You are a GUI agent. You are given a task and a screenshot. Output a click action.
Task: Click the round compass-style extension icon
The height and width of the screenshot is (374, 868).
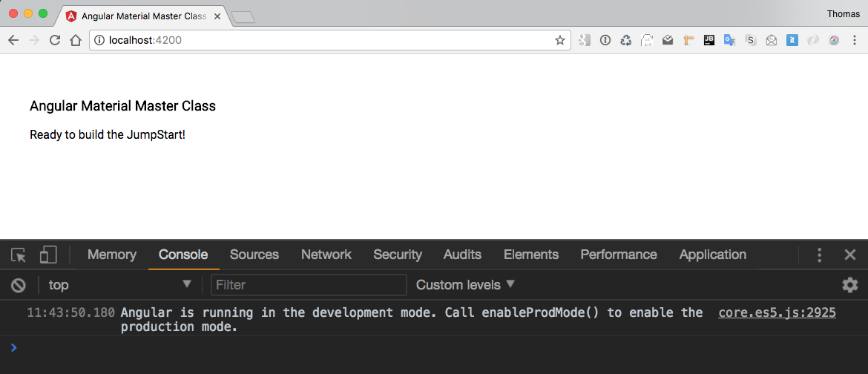coord(834,40)
